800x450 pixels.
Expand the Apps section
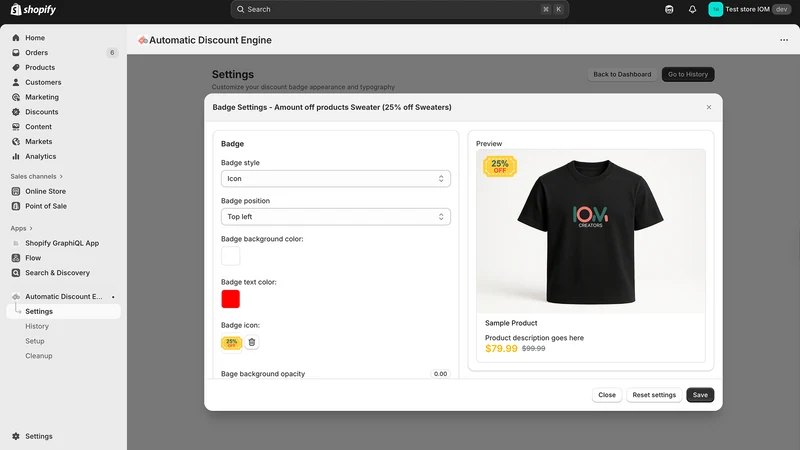click(21, 229)
